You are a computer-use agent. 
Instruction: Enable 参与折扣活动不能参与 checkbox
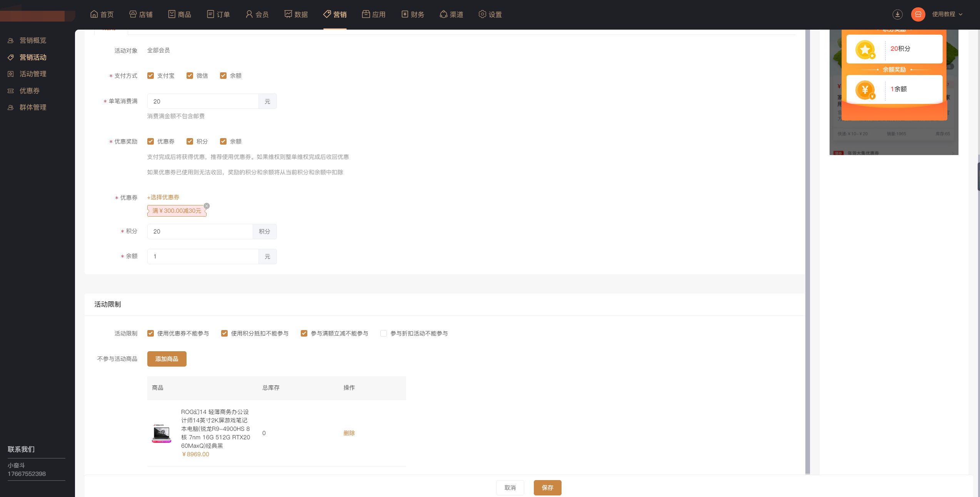tap(383, 334)
